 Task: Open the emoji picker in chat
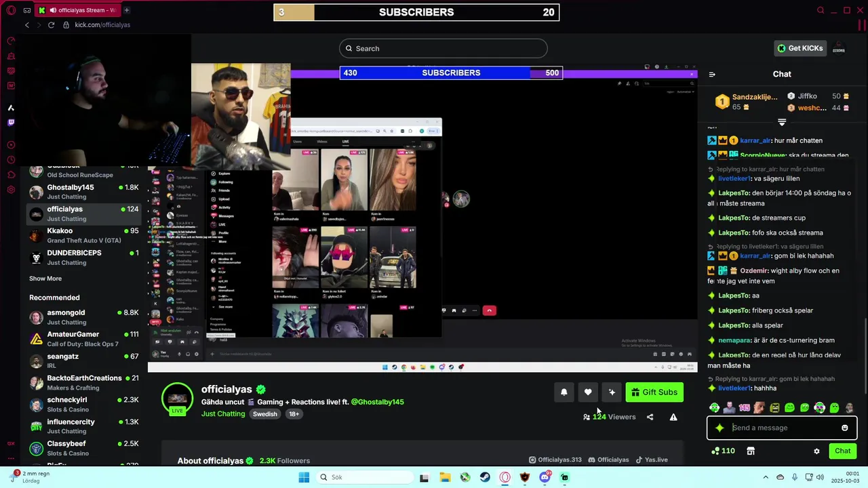point(844,428)
